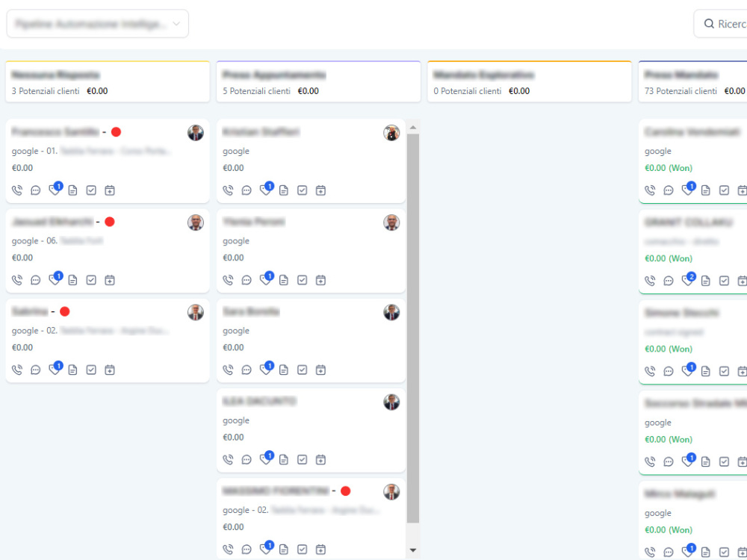747x560 pixels.
Task: Open tasks on the google - 06. card
Action: tap(91, 280)
